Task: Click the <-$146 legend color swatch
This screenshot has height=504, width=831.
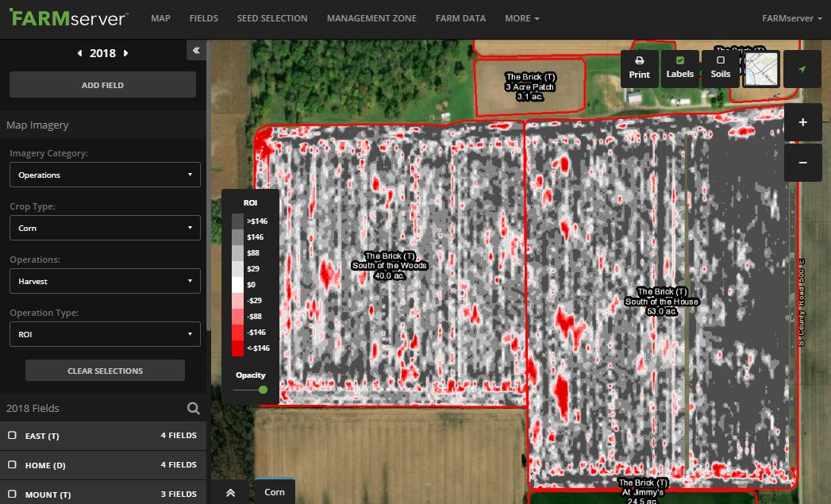Action: [x=237, y=348]
